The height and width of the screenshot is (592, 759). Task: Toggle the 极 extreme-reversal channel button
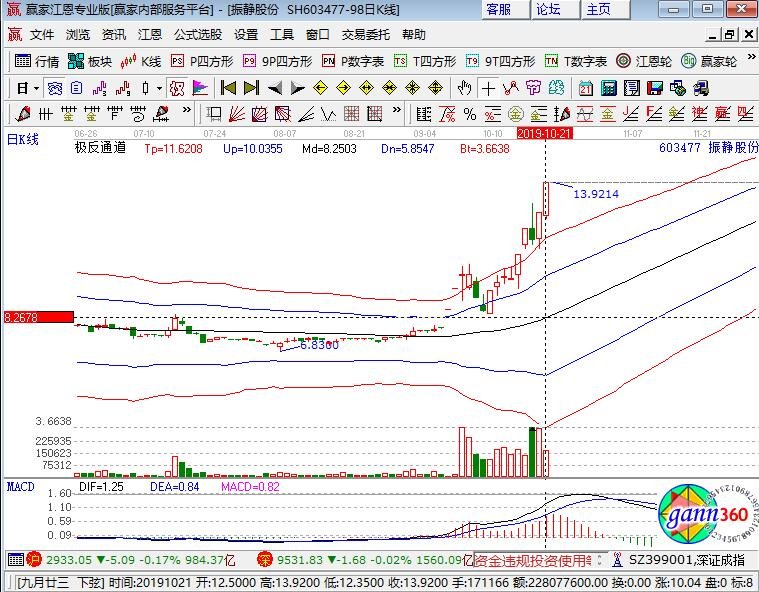point(177,88)
